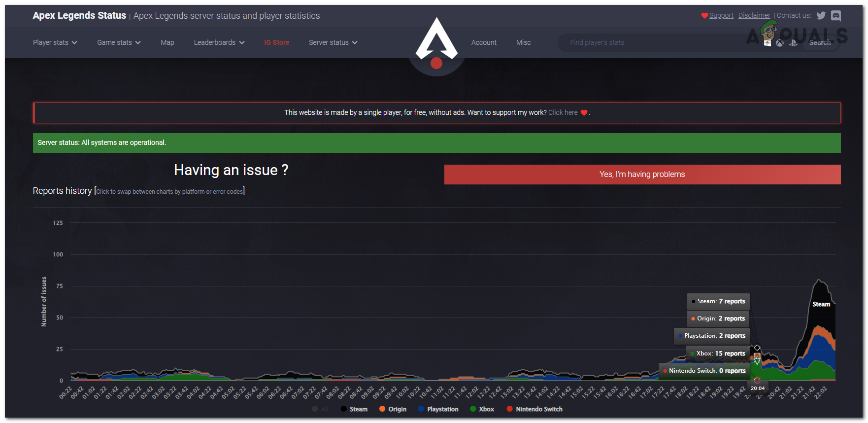Open the Map page
Screen dimensions: 868x423
pyautogui.click(x=167, y=42)
